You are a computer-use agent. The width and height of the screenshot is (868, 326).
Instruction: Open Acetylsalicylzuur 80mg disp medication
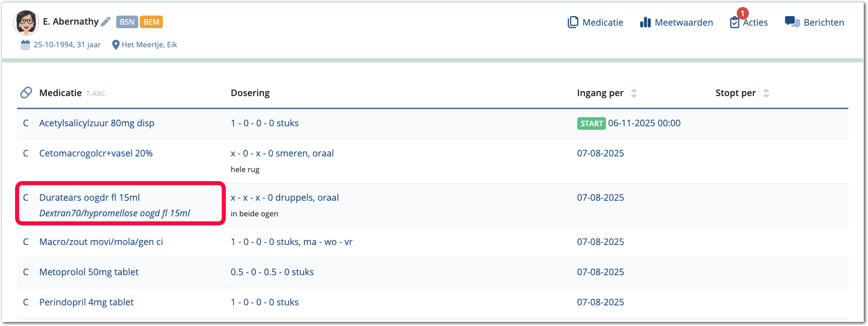pyautogui.click(x=97, y=123)
